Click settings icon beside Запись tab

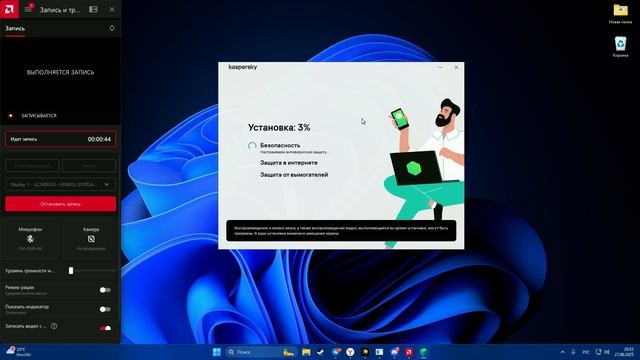click(x=112, y=28)
